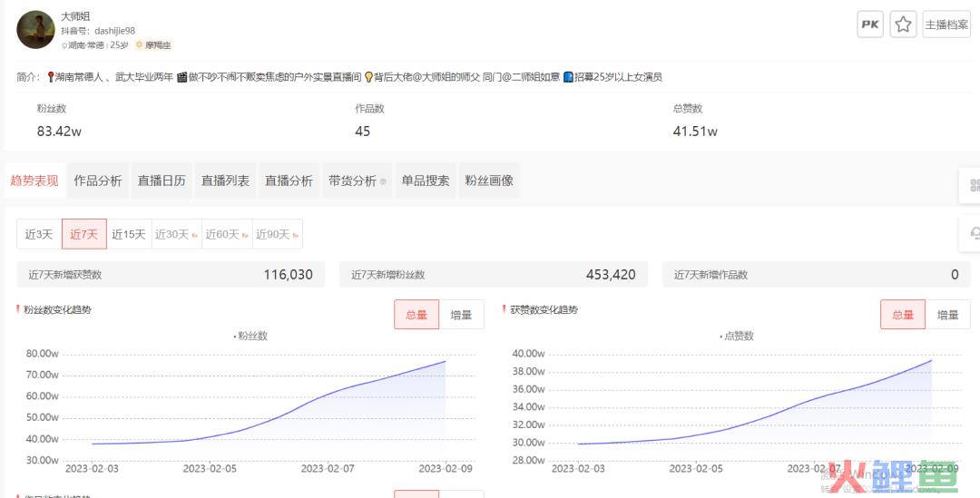The image size is (980, 498).
Task: Click the QR grid icon on right edge
Action: coord(975,185)
